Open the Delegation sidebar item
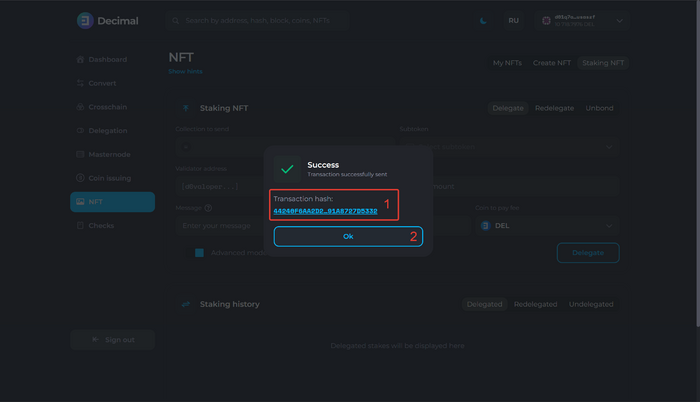The image size is (700, 402). pyautogui.click(x=112, y=130)
